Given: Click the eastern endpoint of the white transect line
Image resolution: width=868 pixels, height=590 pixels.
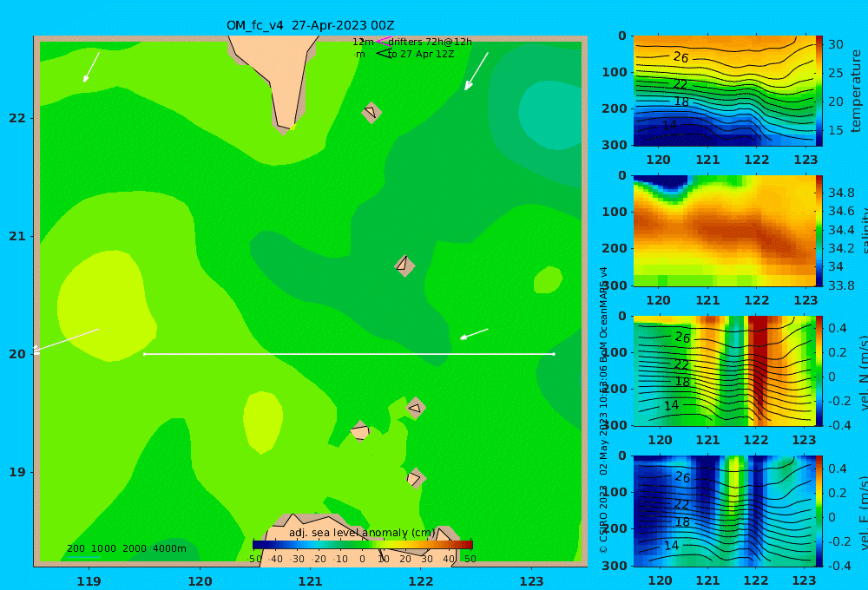Looking at the screenshot, I should 554,354.
